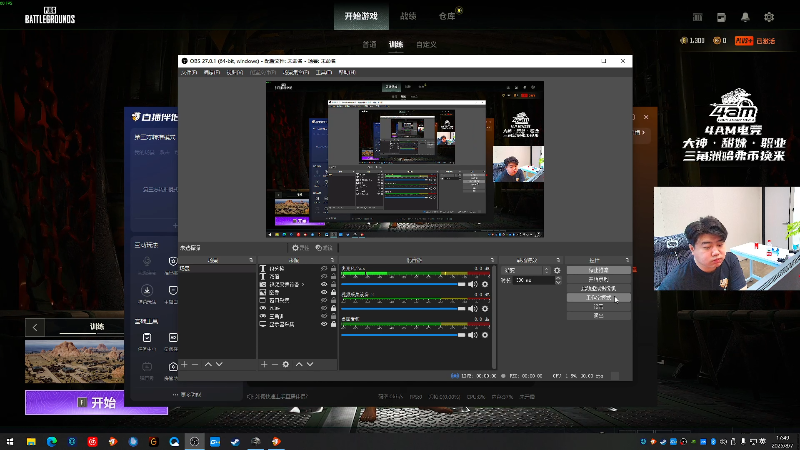
Task: Open OBS 文件(F) menu
Action: click(189, 72)
